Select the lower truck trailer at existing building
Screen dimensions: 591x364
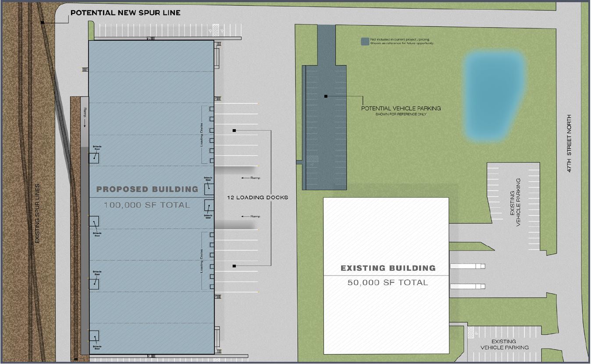(468, 286)
